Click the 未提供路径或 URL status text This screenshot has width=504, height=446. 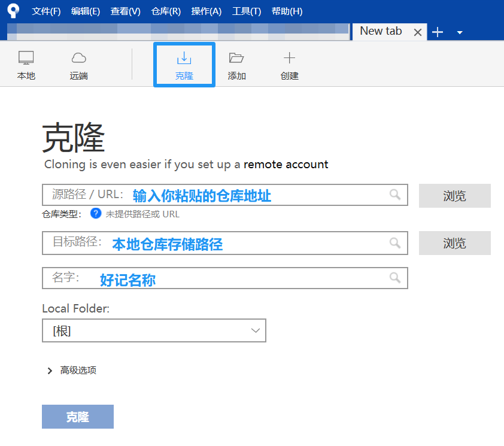pos(142,214)
